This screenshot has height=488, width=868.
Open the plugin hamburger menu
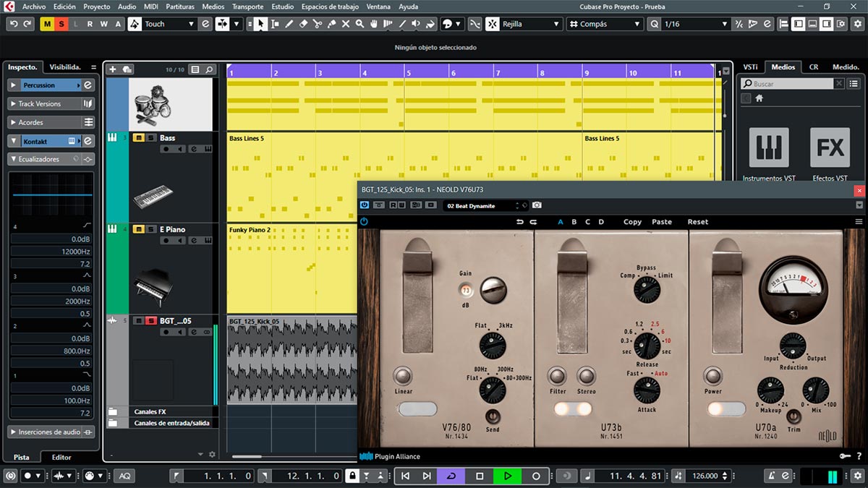(859, 222)
